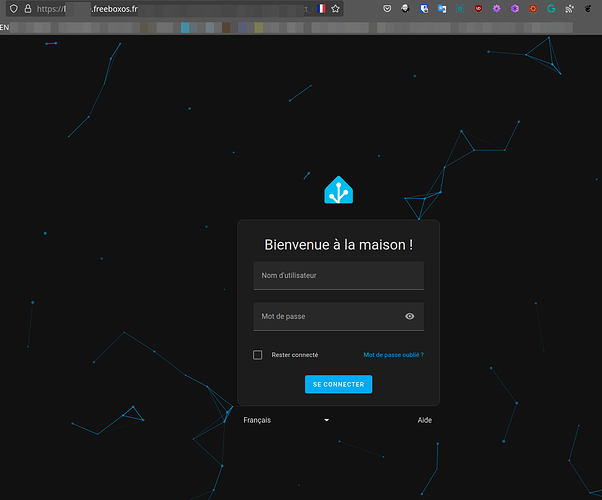Open the Français language dropdown
The image size is (602, 500).
286,420
